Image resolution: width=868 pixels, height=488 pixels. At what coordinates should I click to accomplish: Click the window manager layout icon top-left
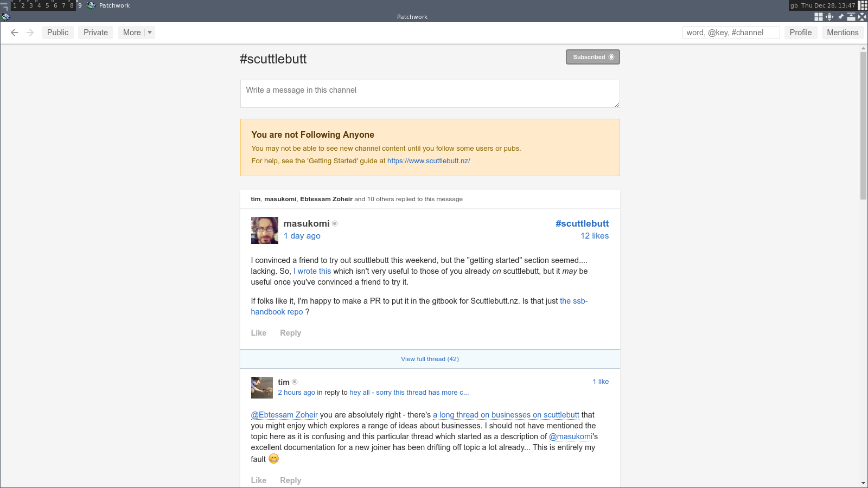pyautogui.click(x=4, y=5)
